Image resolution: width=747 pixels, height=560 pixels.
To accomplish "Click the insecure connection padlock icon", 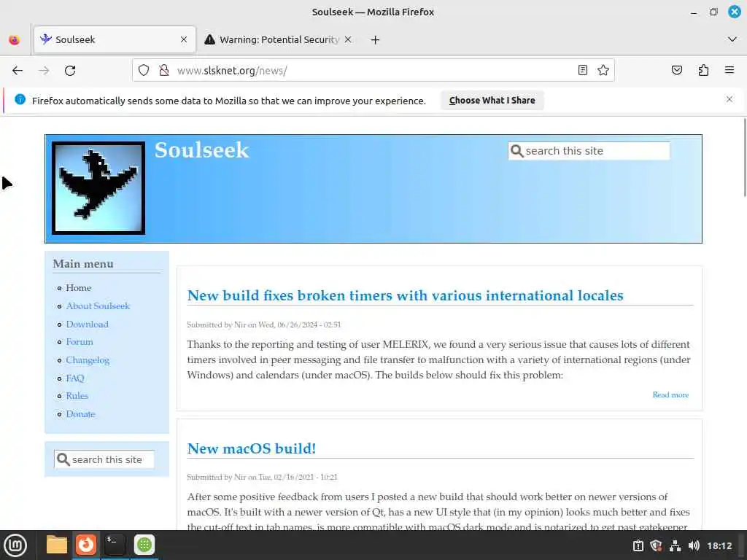I will (164, 71).
